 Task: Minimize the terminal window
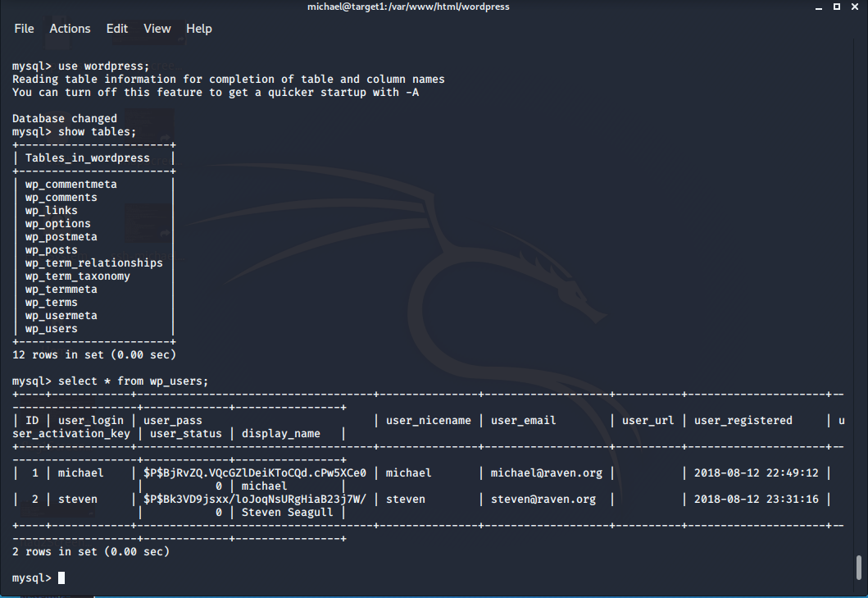[x=819, y=7]
